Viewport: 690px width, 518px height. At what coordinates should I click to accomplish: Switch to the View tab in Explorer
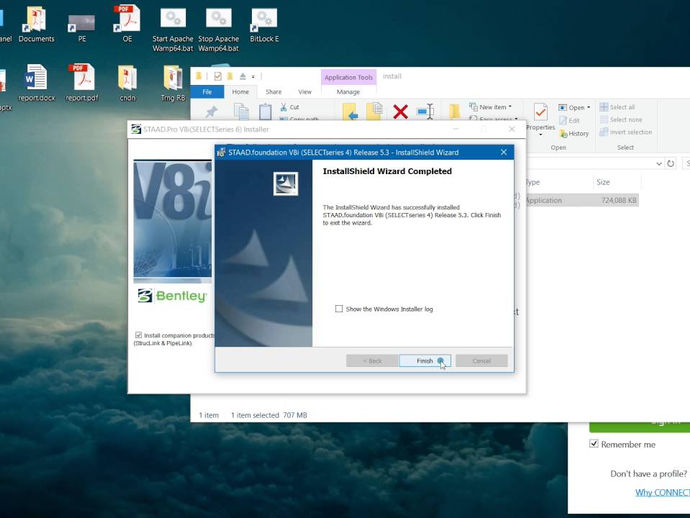click(305, 92)
